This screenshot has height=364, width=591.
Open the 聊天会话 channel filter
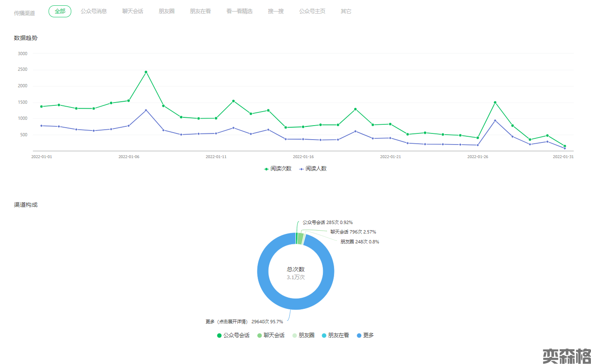coord(133,12)
